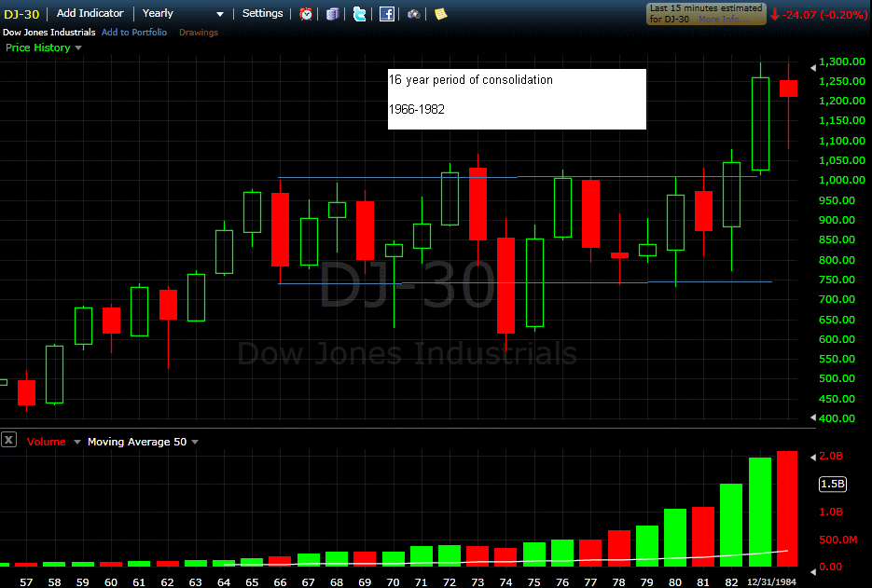Share chart via Twitter icon
The image size is (872, 588).
pyautogui.click(x=360, y=14)
